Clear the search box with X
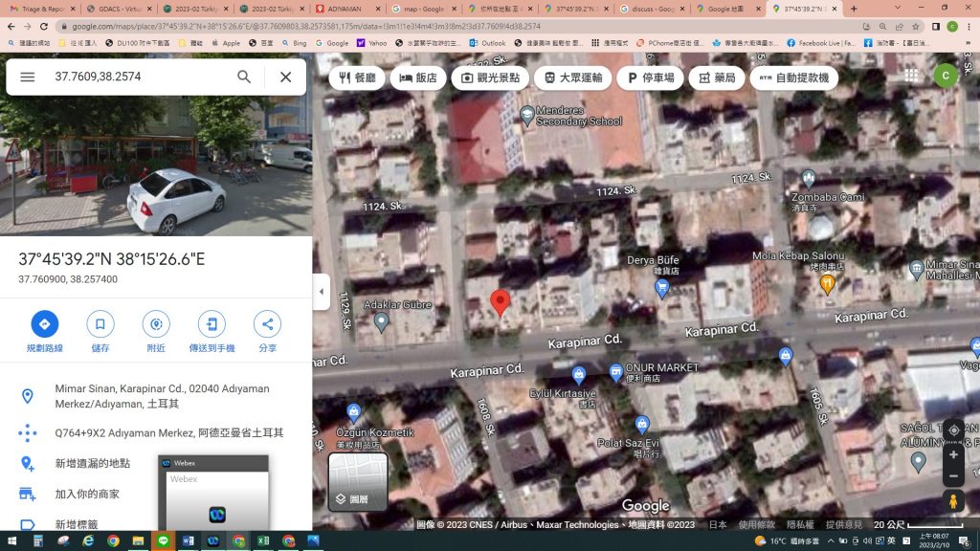The width and height of the screenshot is (980, 551). point(285,77)
